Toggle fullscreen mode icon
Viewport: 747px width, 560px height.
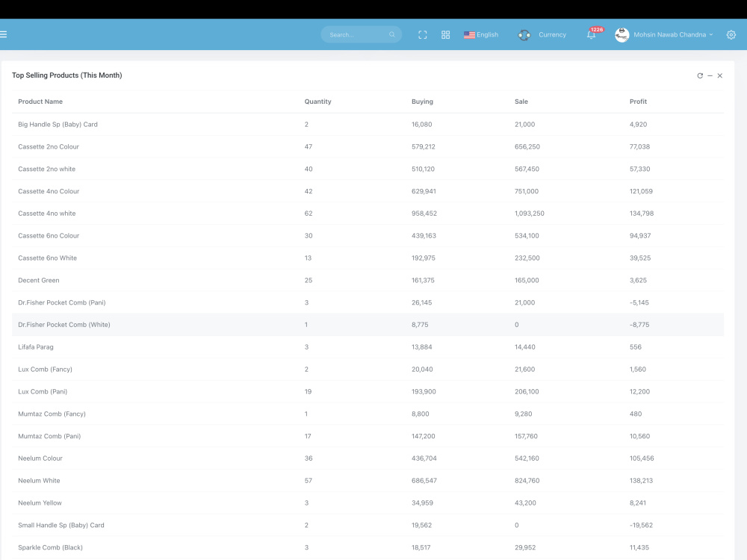[423, 35]
